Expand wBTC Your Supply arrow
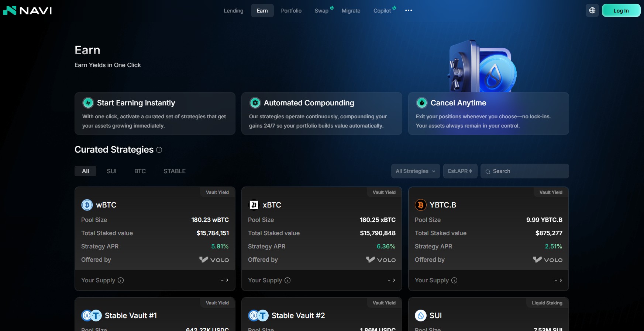The width and height of the screenshot is (644, 331). coord(227,280)
